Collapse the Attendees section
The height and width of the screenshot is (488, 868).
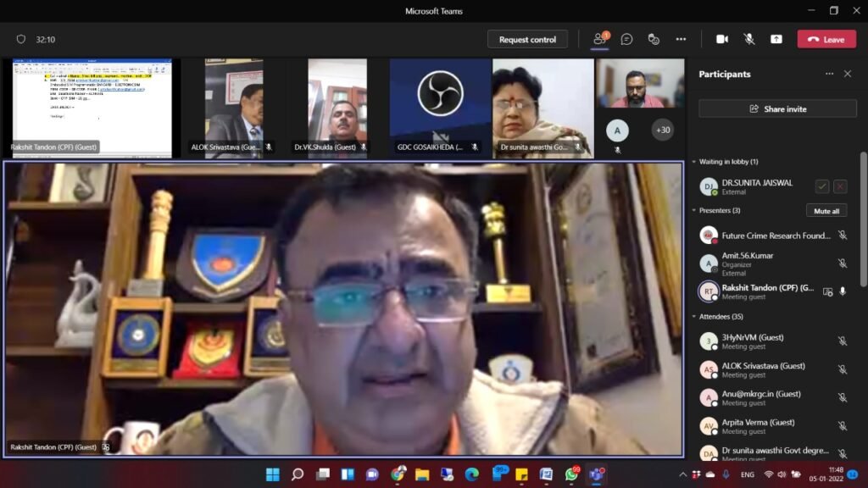tap(694, 317)
